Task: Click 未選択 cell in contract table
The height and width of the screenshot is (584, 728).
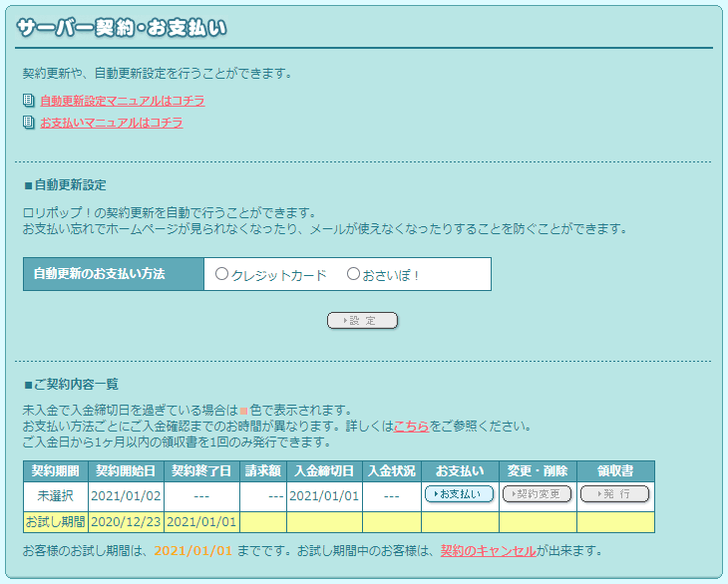Action: click(x=56, y=496)
